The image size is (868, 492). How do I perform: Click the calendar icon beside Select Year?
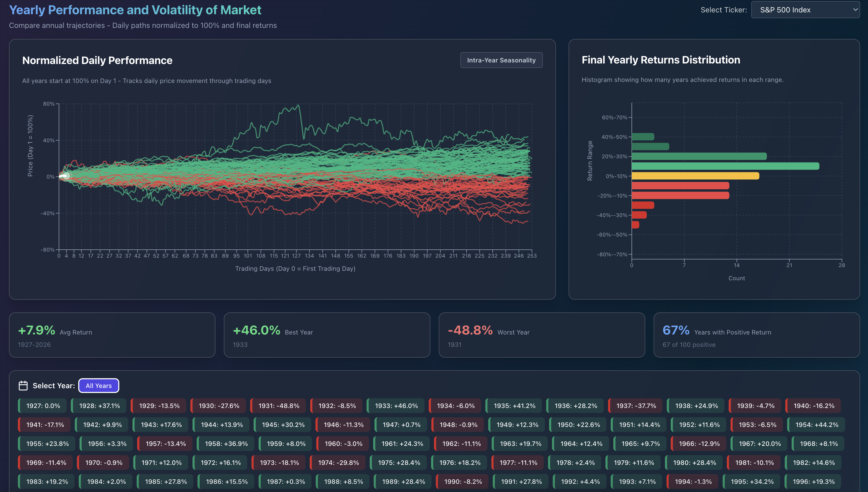(x=23, y=385)
